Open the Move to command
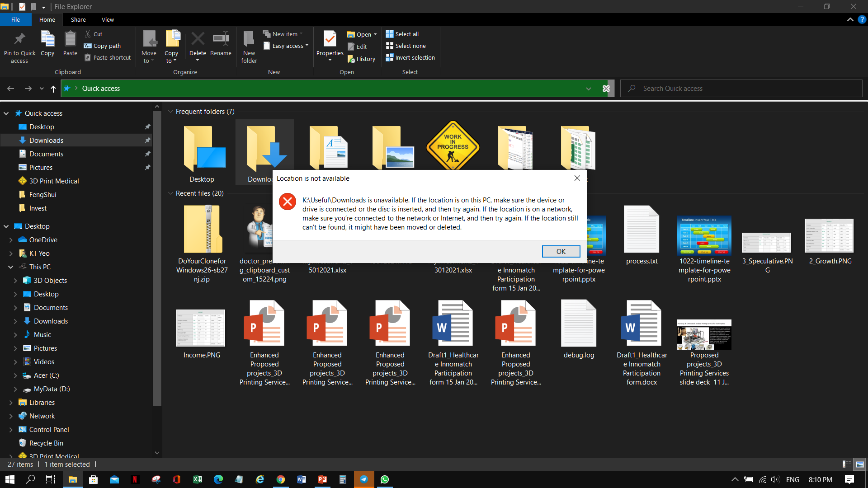 click(x=149, y=47)
